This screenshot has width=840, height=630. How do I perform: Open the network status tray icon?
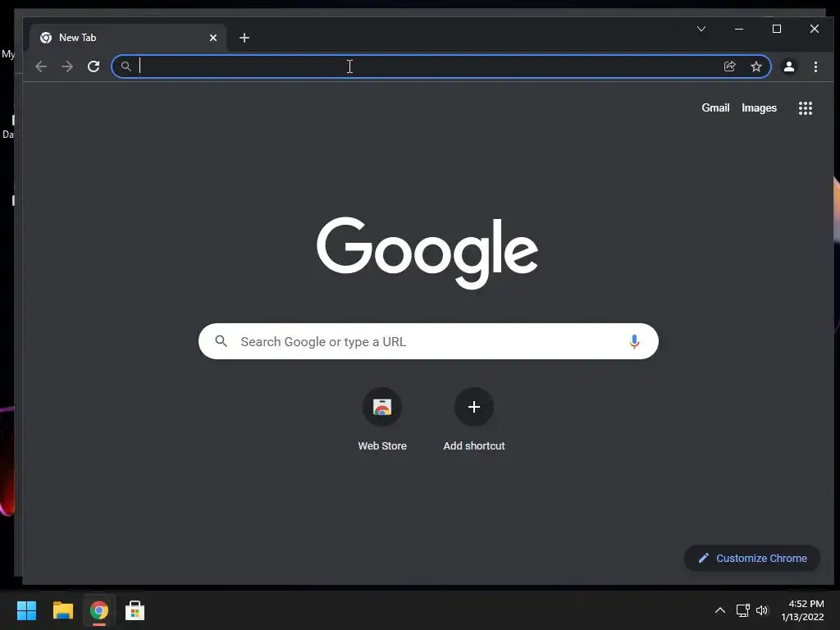pyautogui.click(x=742, y=610)
